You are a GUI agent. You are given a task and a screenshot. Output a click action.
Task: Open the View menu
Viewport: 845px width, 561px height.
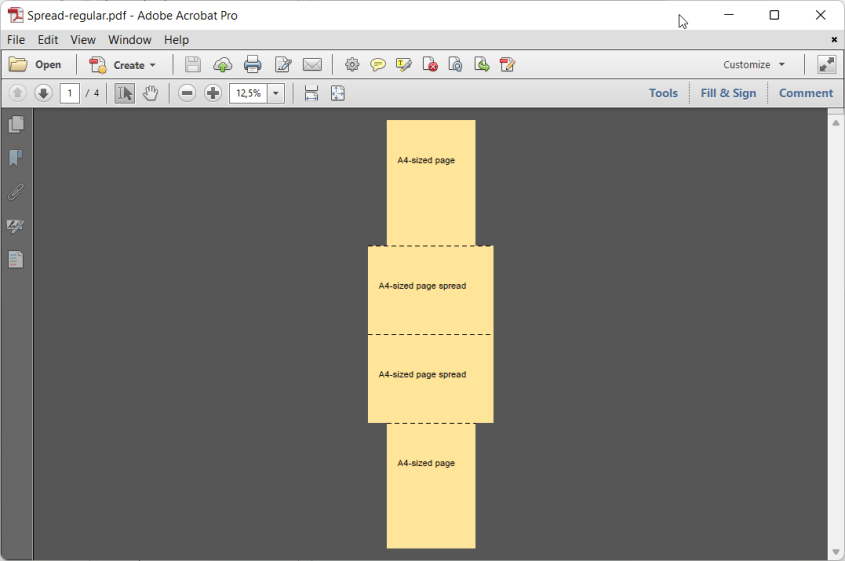point(83,40)
